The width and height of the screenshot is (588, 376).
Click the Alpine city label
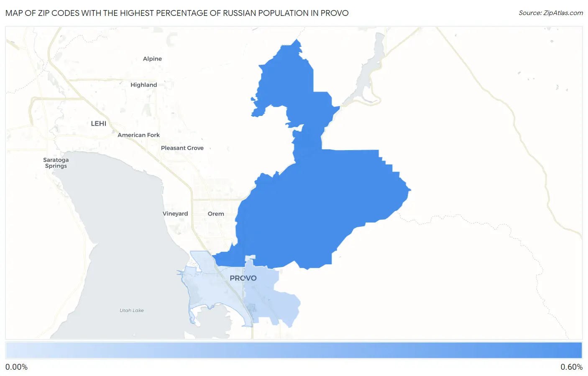pyautogui.click(x=152, y=59)
